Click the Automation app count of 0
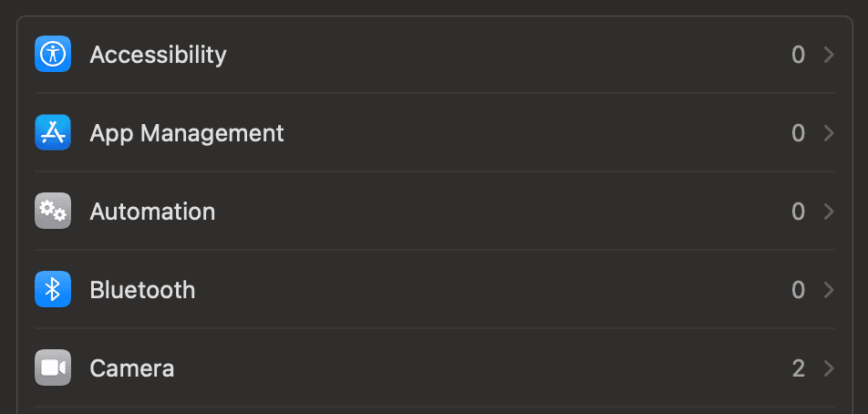868x414 pixels. pos(798,212)
